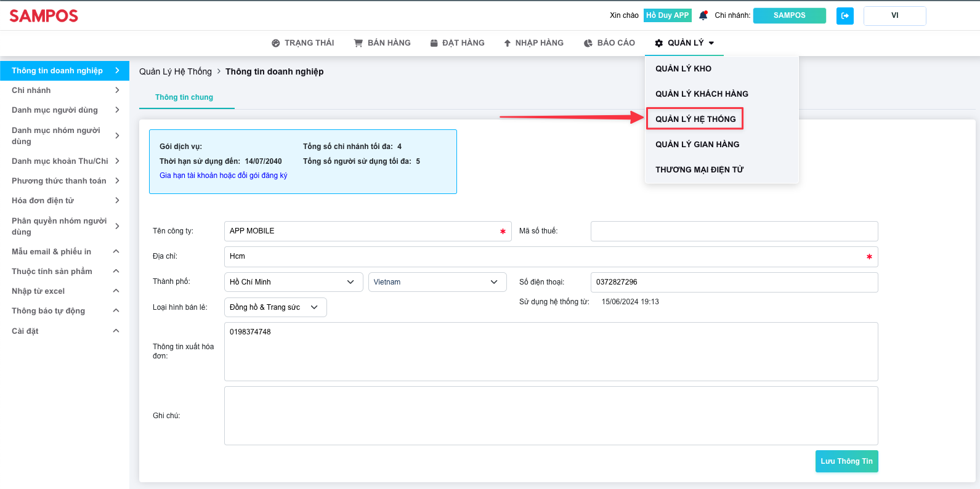Open the Vietnam country dropdown
Viewport: 980px width, 489px height.
437,282
